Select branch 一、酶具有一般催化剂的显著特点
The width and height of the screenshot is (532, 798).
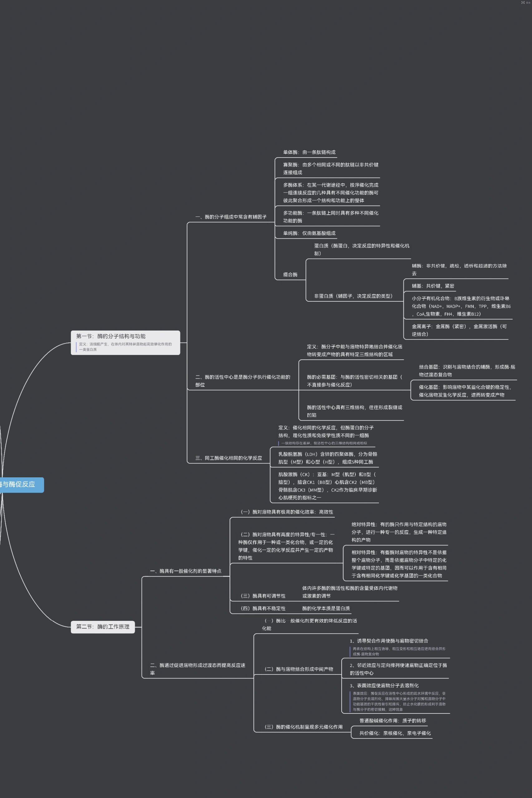pos(186,571)
